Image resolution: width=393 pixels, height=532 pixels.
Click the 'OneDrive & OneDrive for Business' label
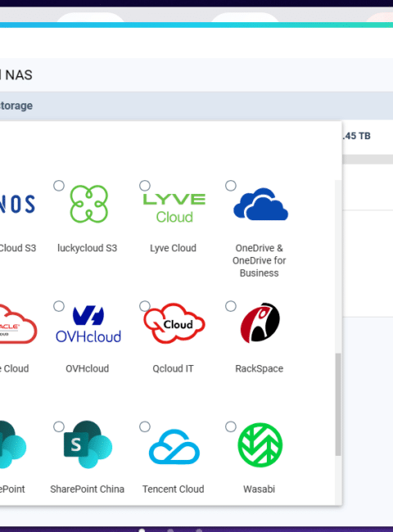point(260,260)
